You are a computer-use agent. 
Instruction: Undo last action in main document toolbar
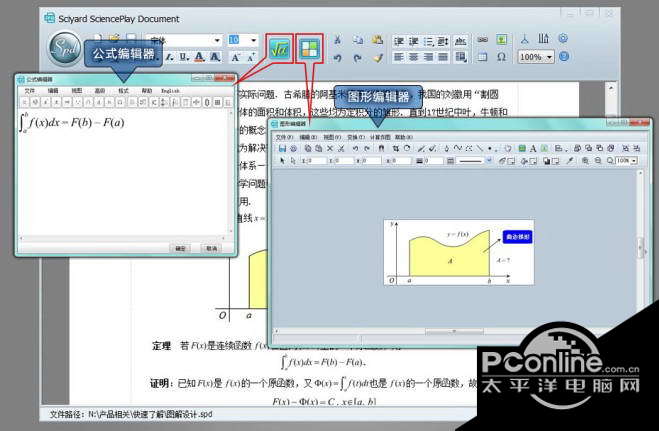pos(337,58)
